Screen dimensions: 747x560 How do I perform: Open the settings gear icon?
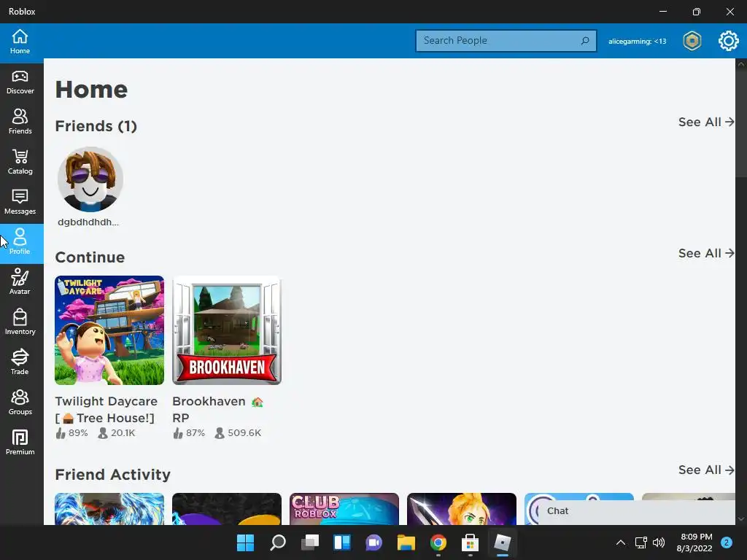(728, 41)
